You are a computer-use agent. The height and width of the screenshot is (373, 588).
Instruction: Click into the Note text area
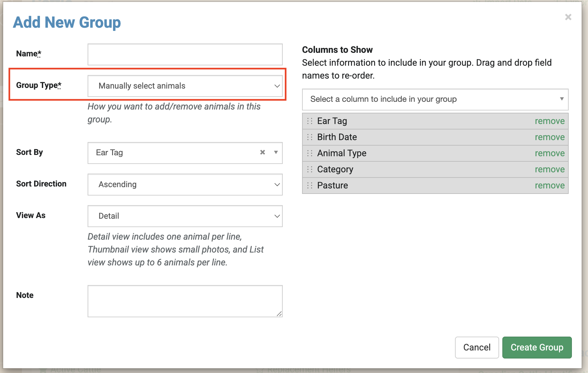185,301
